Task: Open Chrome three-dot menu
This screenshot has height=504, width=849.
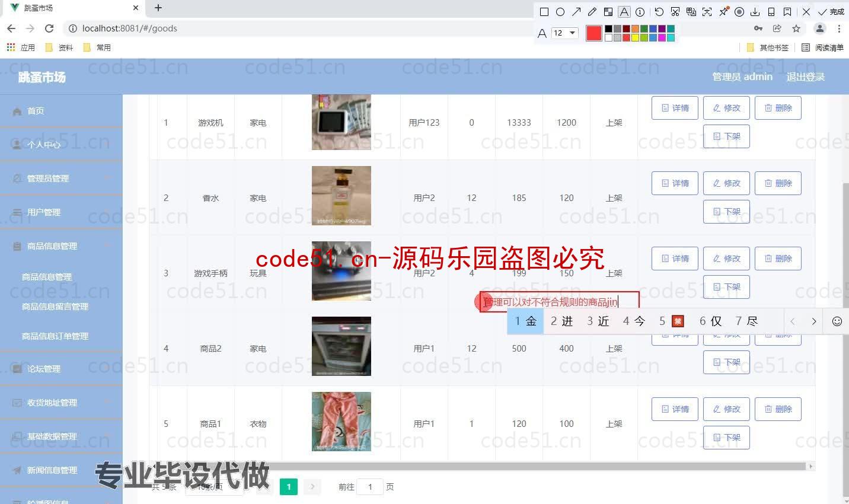Action: pos(839,28)
